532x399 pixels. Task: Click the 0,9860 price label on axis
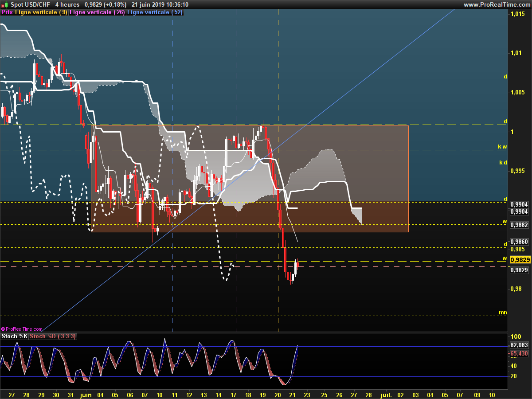pos(519,242)
